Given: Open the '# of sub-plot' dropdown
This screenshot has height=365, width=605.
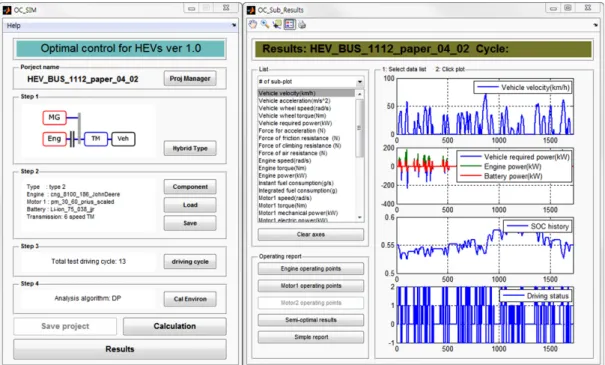Looking at the screenshot, I should [310, 82].
